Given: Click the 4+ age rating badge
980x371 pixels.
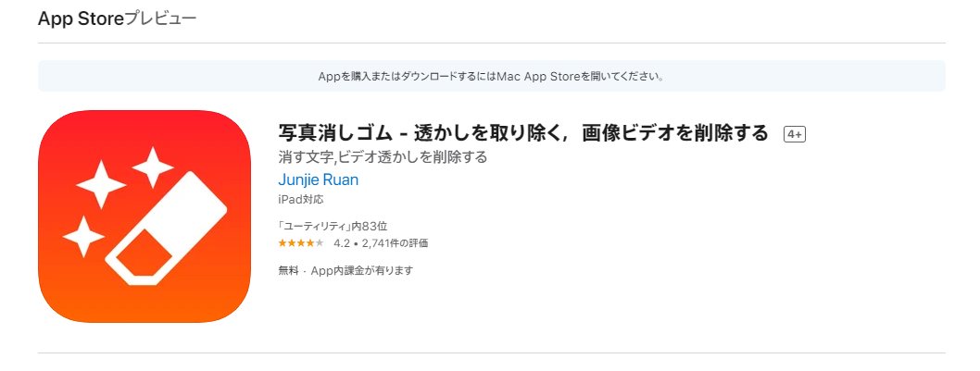Looking at the screenshot, I should click(x=794, y=134).
